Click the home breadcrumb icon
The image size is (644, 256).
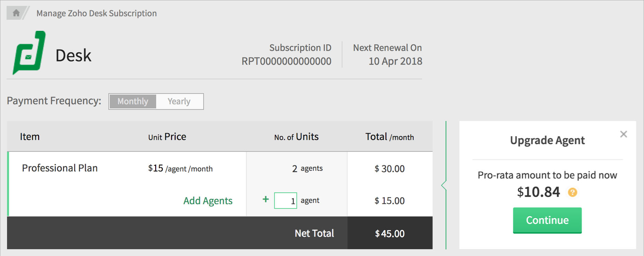(16, 13)
